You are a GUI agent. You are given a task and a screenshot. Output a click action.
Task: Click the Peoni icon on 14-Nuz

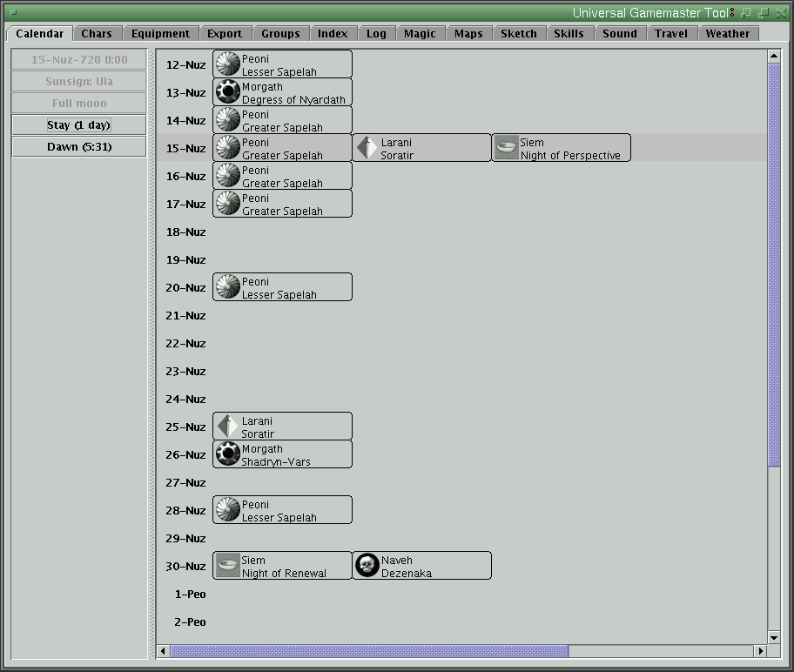(228, 119)
